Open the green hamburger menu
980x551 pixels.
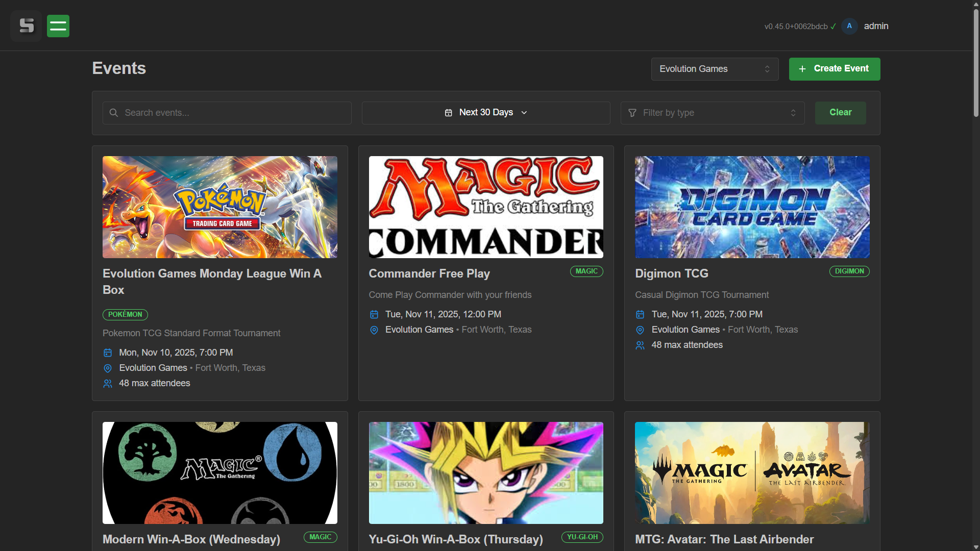click(x=58, y=26)
